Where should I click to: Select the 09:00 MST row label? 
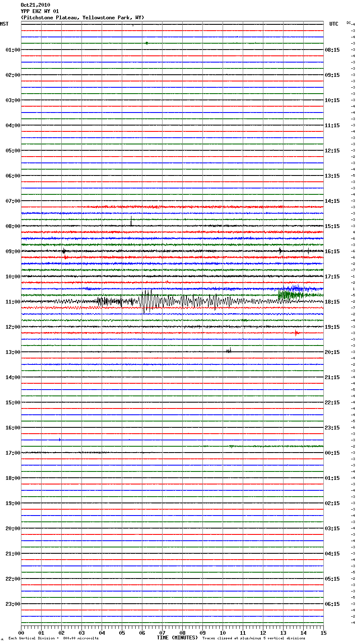click(x=13, y=251)
